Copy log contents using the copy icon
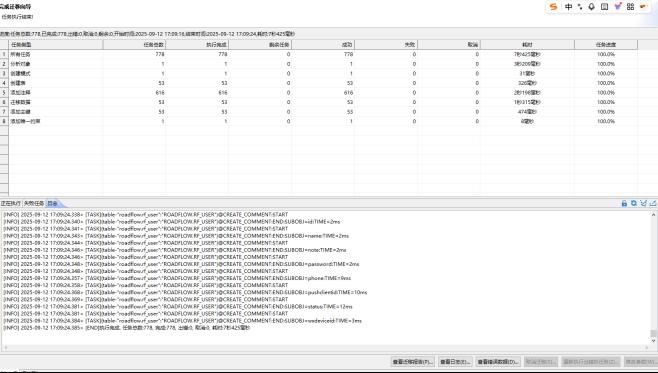This screenshot has height=373, width=658. (x=634, y=203)
